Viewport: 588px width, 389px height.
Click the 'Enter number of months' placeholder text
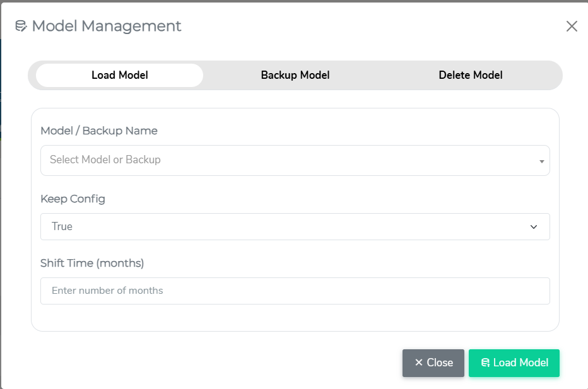coord(107,291)
